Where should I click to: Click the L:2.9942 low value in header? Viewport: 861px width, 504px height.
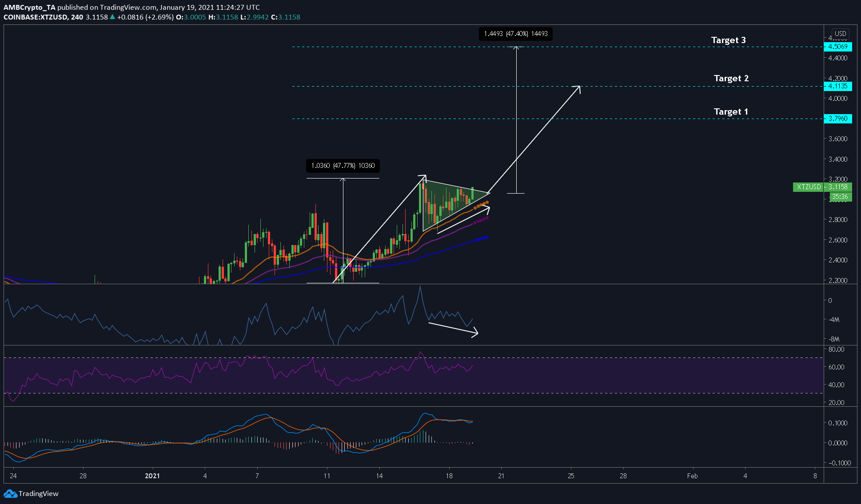tap(255, 17)
